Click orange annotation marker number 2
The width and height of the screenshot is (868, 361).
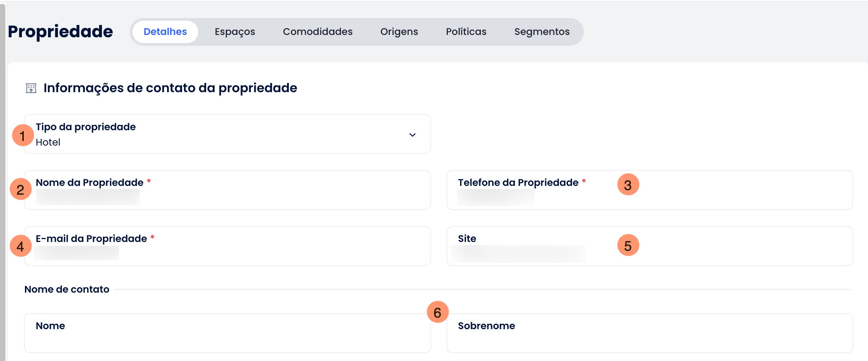coord(21,189)
